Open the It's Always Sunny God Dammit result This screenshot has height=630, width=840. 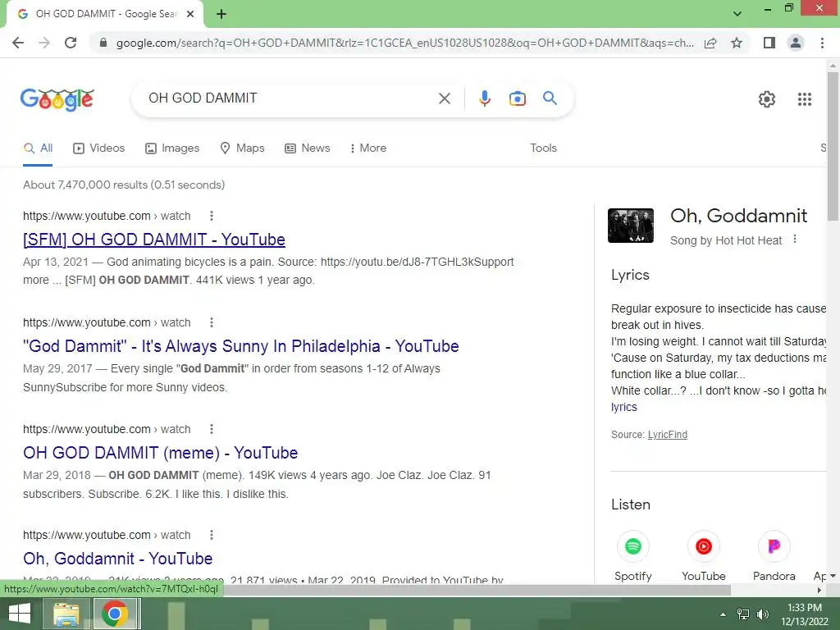[240, 346]
